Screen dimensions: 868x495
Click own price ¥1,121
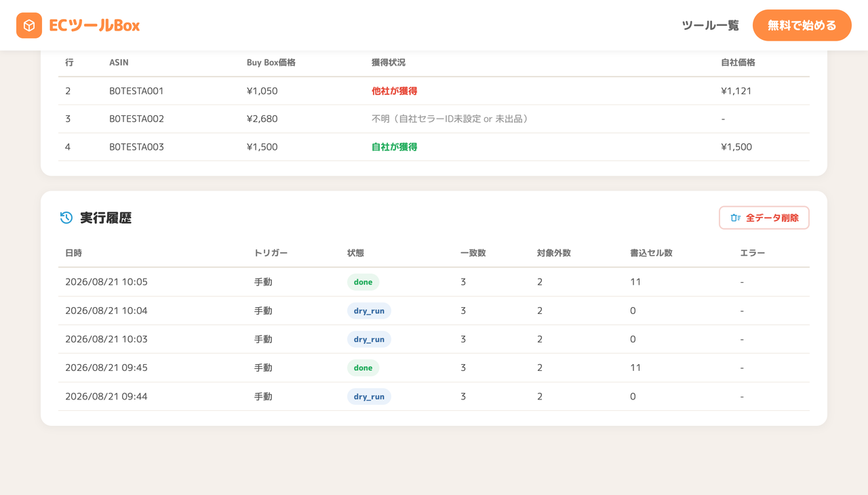pos(736,91)
